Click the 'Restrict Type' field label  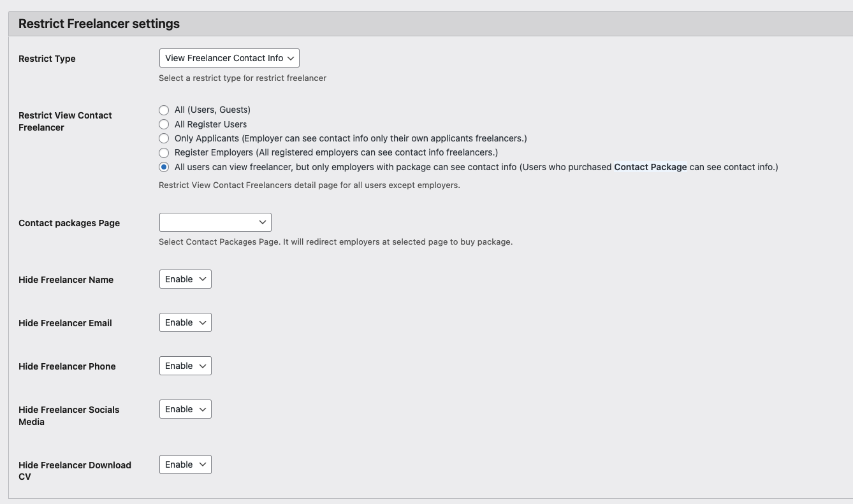pos(47,59)
